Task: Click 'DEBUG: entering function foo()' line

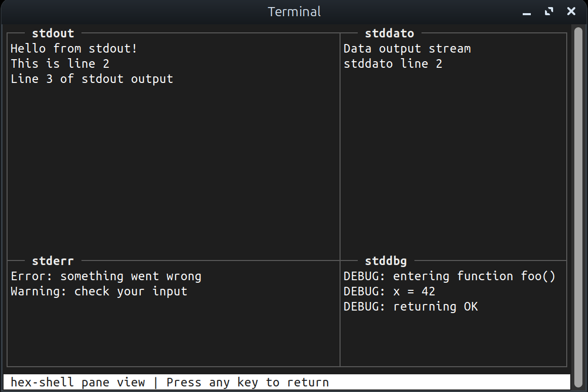Action: coord(449,276)
